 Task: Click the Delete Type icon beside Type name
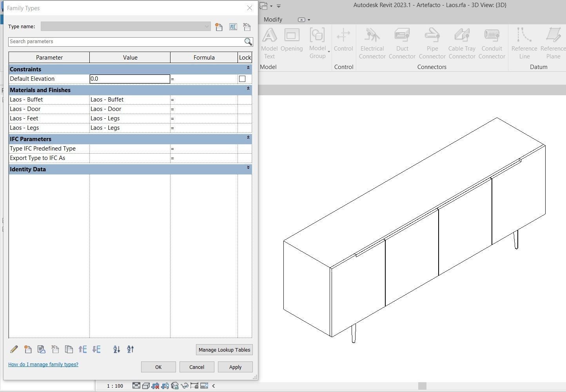pyautogui.click(x=247, y=27)
